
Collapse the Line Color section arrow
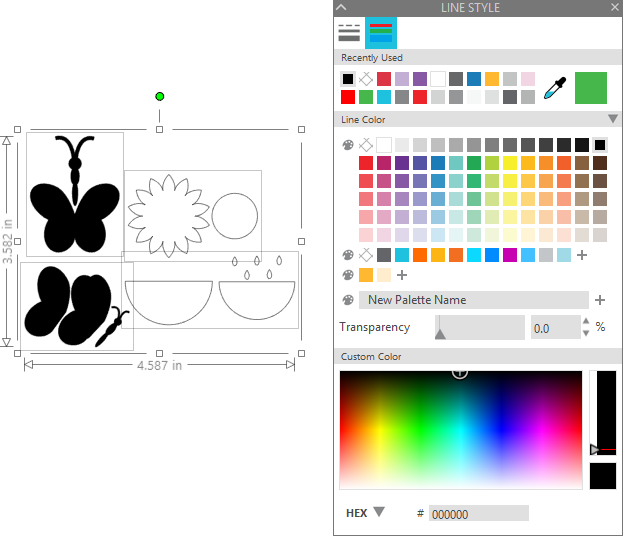(x=613, y=119)
